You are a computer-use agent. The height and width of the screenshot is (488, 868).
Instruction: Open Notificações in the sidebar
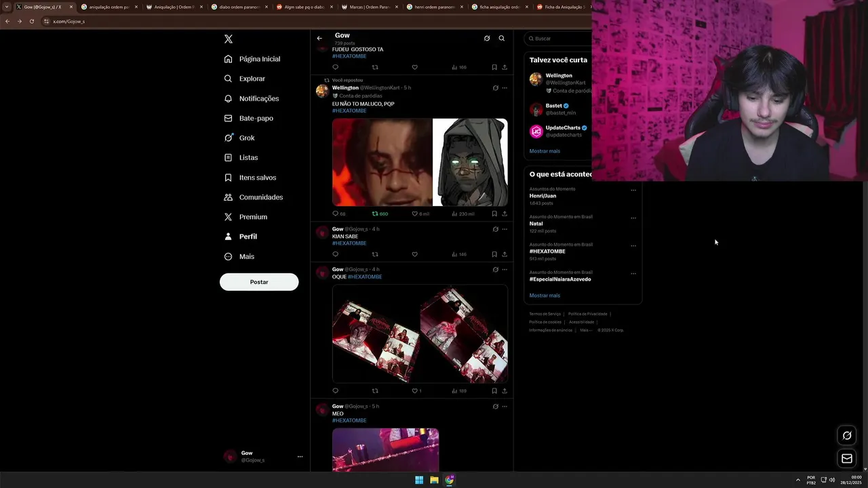(x=252, y=98)
